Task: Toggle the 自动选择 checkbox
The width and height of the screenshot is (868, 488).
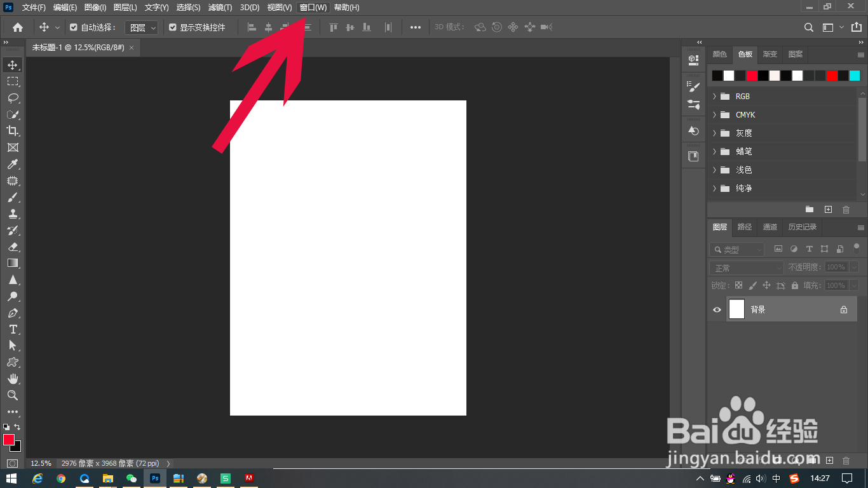Action: pos(73,27)
